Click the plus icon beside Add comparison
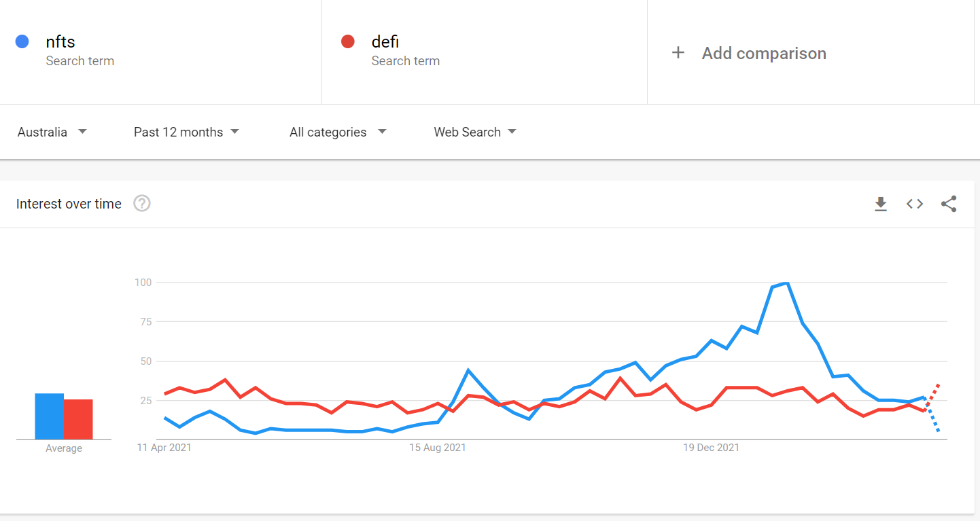980x521 pixels. coord(678,53)
